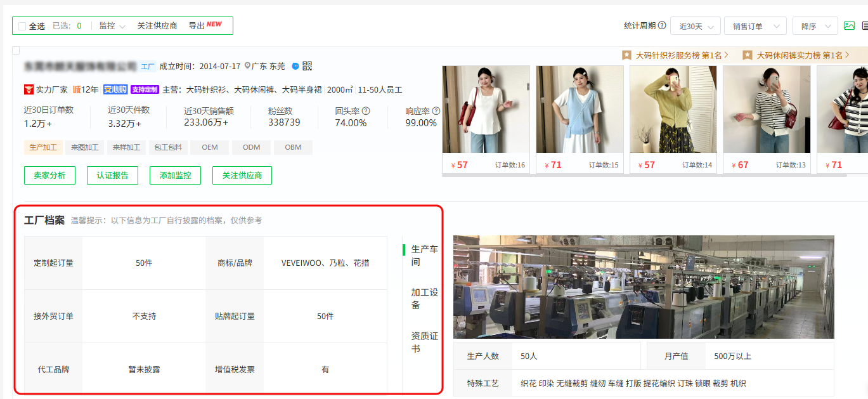This screenshot has width=868, height=399.
Task: Click the blue round icon before QR code
Action: click(x=295, y=66)
